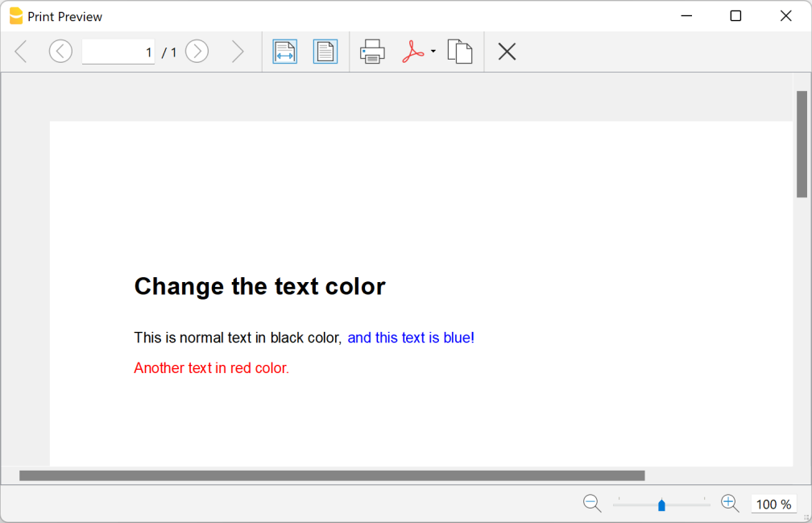
Task: Jump to the first page using the leftmost arrow
Action: point(19,51)
